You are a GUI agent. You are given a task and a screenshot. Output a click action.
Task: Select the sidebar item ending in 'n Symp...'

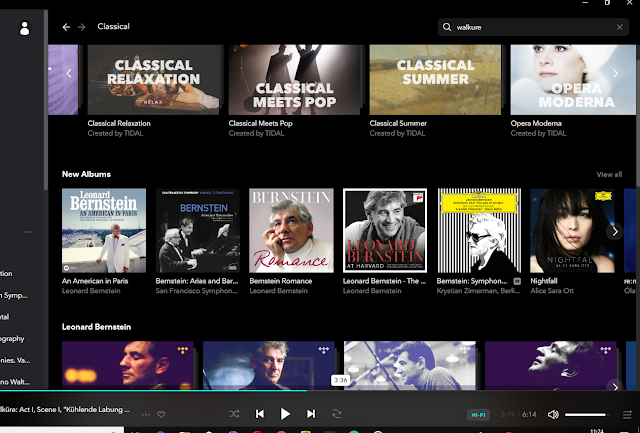tap(14, 295)
